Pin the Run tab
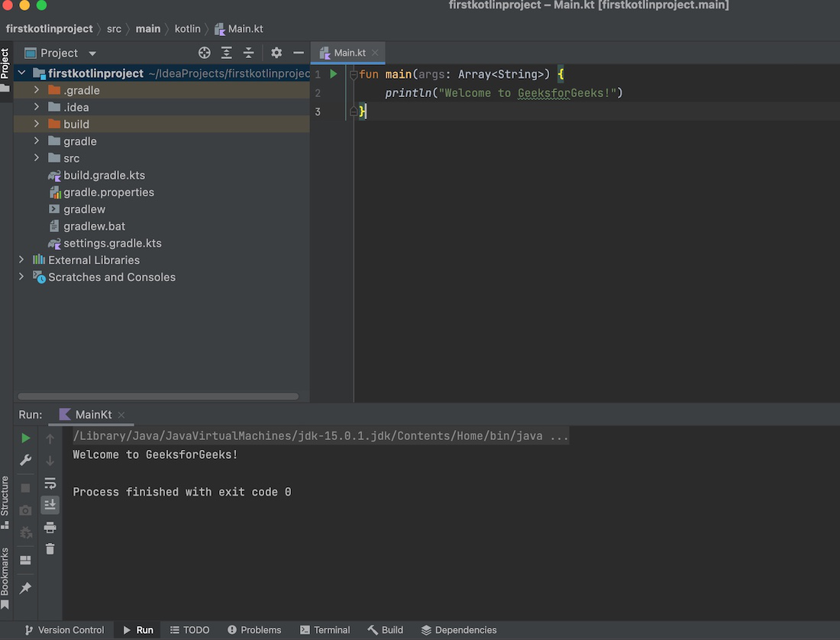Screen dimensions: 840x640 coord(25,588)
